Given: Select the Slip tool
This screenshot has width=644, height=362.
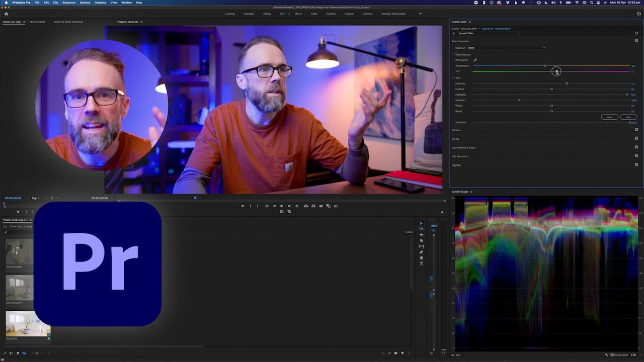Looking at the screenshot, I should coord(422,246).
